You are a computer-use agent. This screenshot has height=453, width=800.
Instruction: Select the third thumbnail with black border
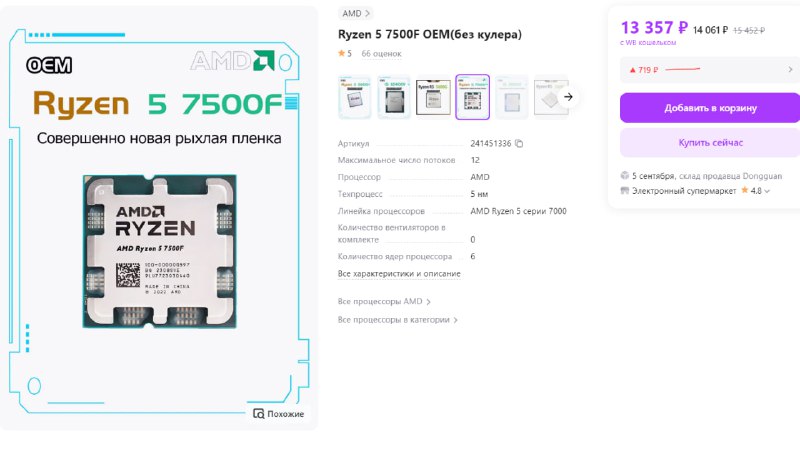pos(433,97)
